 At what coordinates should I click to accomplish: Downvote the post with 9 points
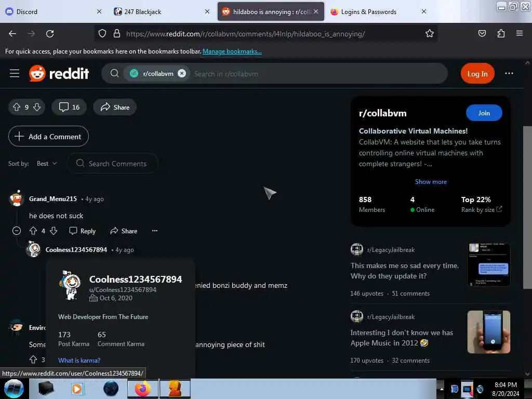pyautogui.click(x=37, y=107)
